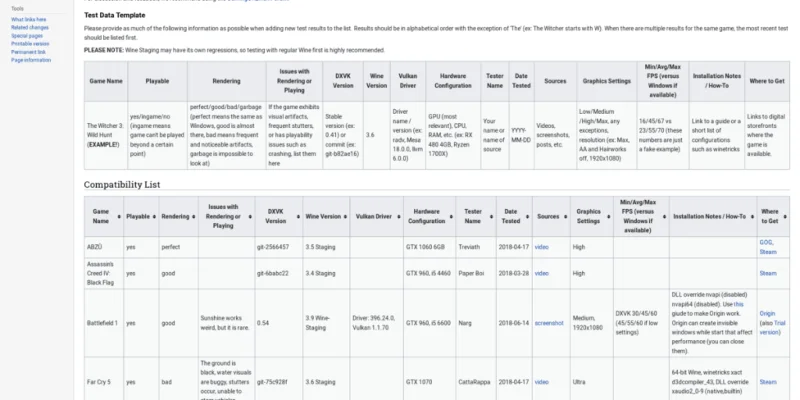
Task: Sort by Tester Name column arrows
Action: click(x=491, y=217)
